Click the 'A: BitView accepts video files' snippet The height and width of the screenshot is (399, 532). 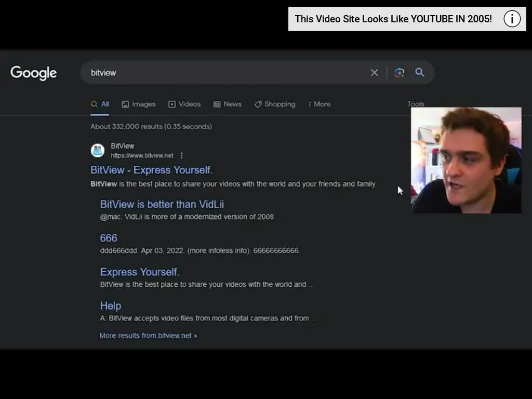tap(208, 318)
